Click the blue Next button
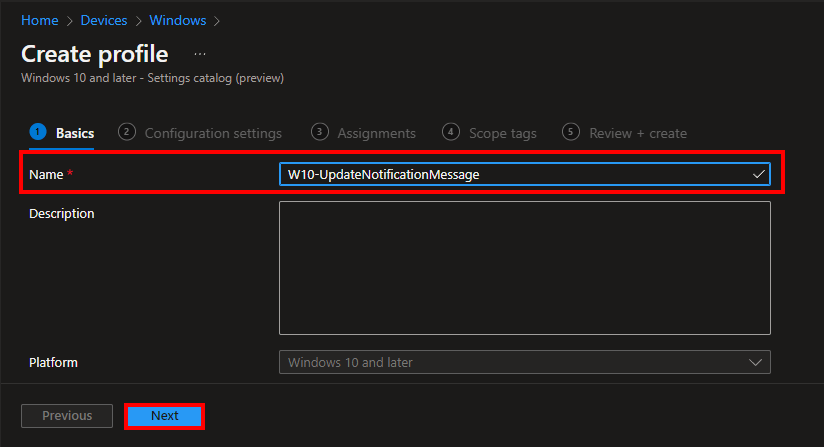Viewport: 824px width, 447px height. coord(164,416)
